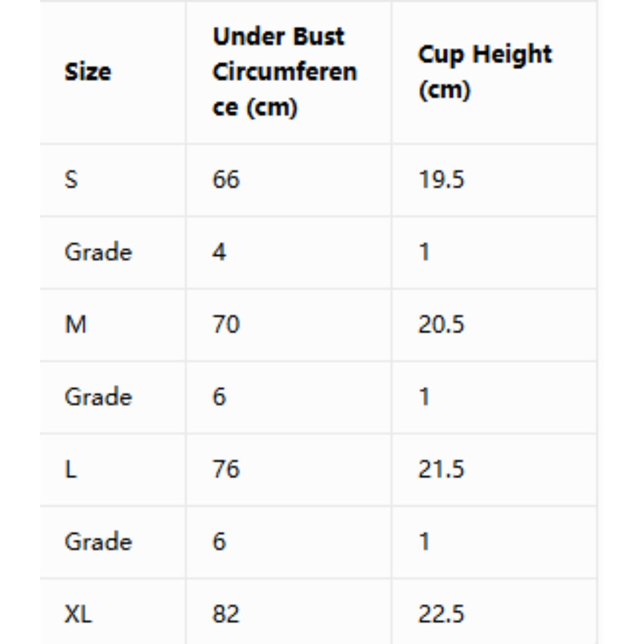This screenshot has height=644, width=644.
Task: Click the Grade cell below size S
Action: tap(98, 252)
